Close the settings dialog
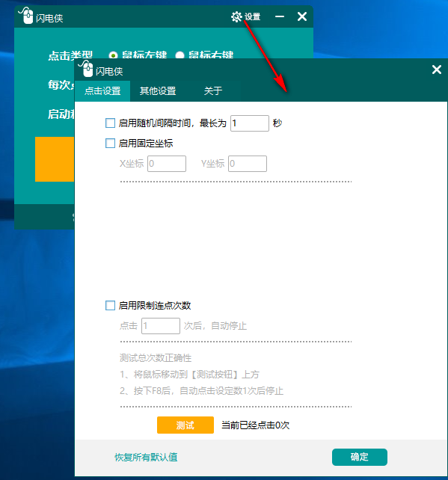Image resolution: width=448 pixels, height=480 pixels. [x=437, y=70]
